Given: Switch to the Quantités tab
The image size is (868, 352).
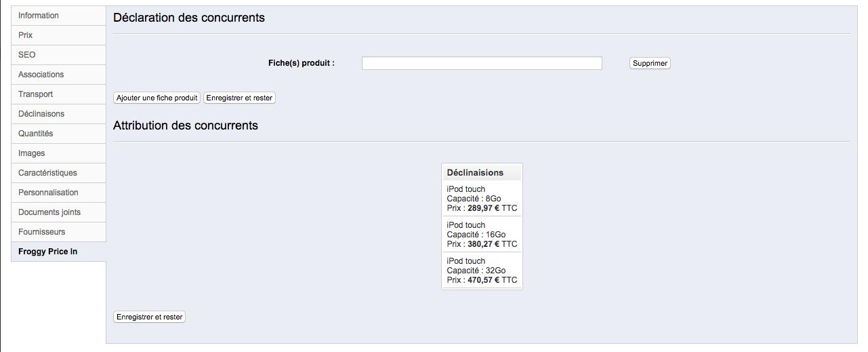Looking at the screenshot, I should [x=59, y=134].
